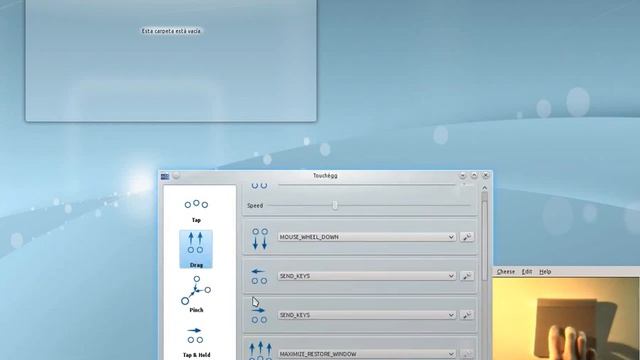Open the SEND_KEYS dropdown for the right-drag gesture
Image resolution: width=640 pixels, height=360 pixels.
367,315
